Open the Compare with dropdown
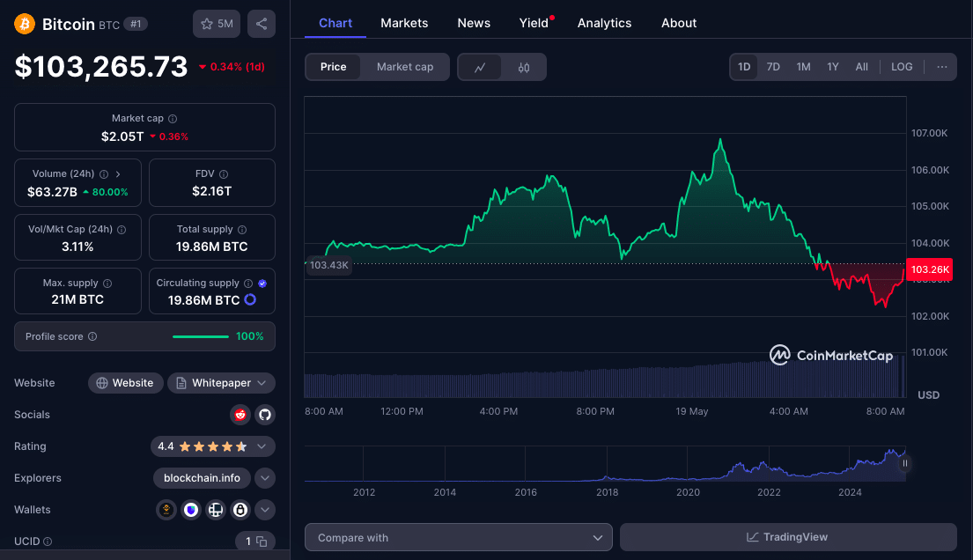 pos(459,538)
